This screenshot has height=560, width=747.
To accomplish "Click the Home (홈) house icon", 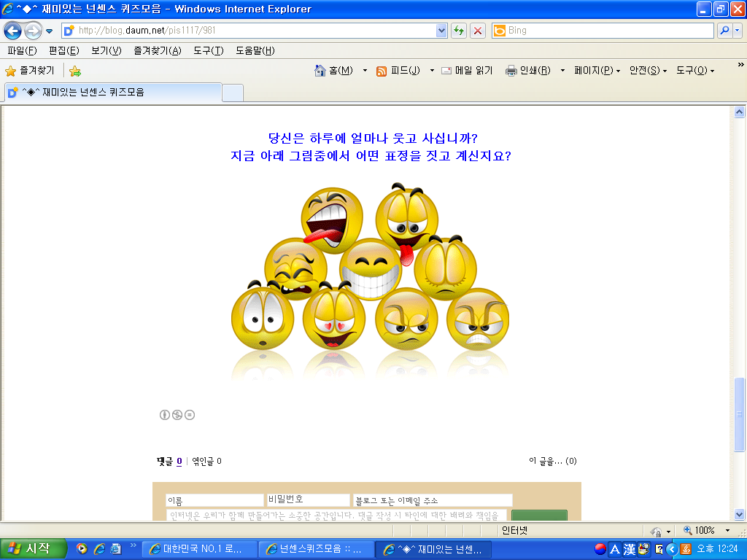I will [x=320, y=71].
